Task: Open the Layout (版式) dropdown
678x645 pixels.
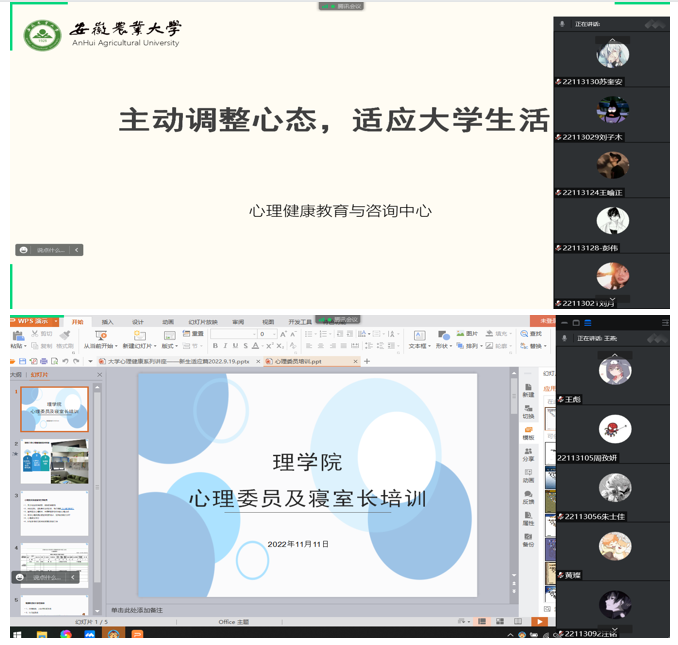Action: pos(170,346)
